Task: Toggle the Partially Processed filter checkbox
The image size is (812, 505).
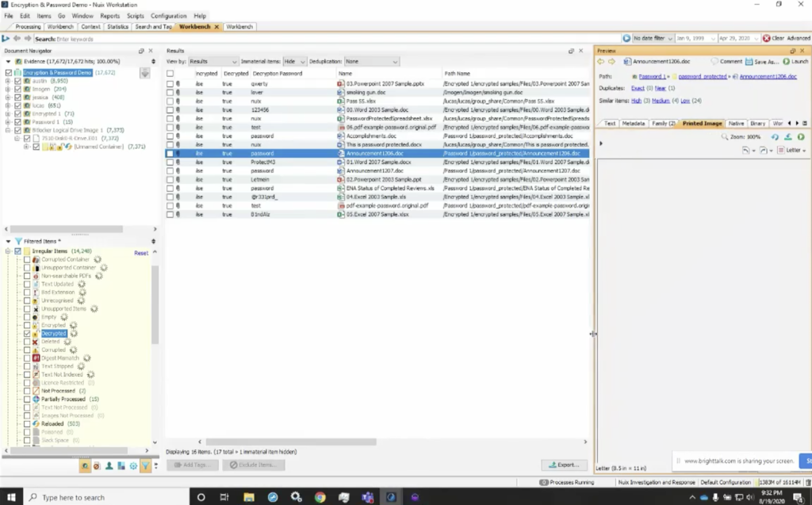Action: tap(27, 400)
